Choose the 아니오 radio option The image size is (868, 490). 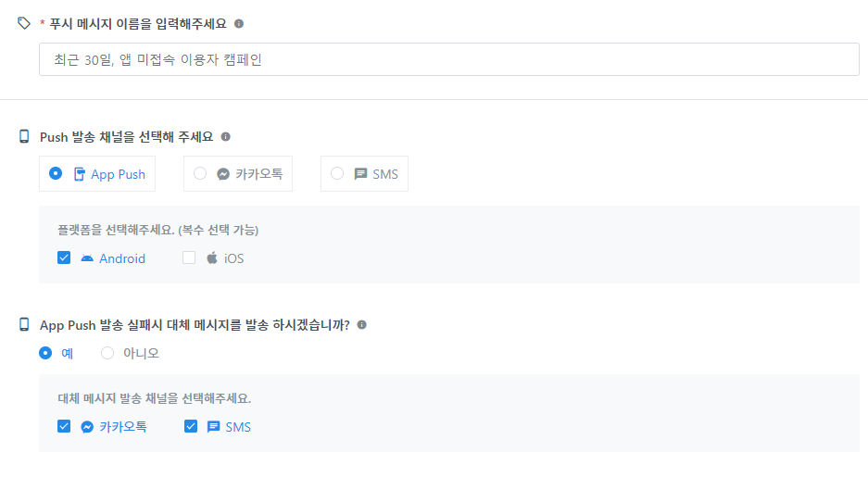[107, 353]
